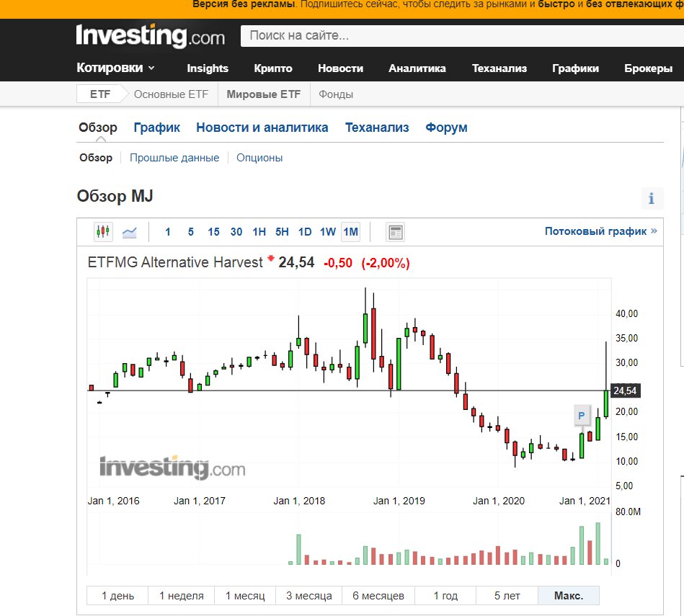Set chart interval to 1H
The width and height of the screenshot is (684, 616).
point(259,232)
